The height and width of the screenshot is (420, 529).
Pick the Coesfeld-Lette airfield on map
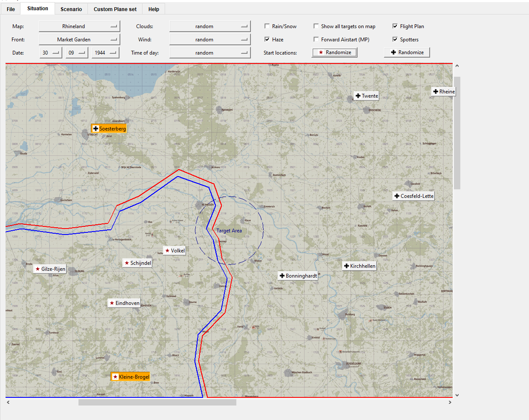tap(413, 196)
